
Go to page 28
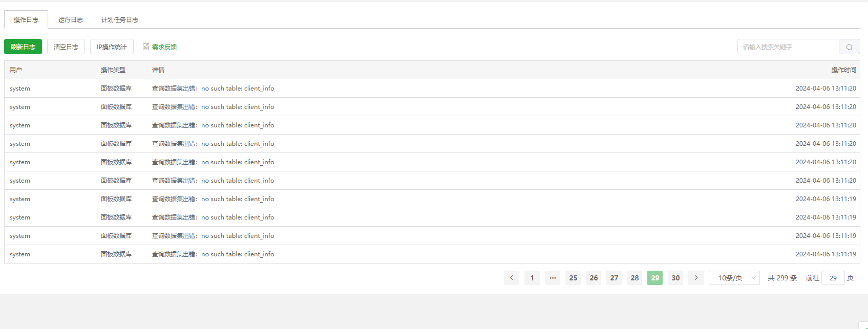[634, 278]
